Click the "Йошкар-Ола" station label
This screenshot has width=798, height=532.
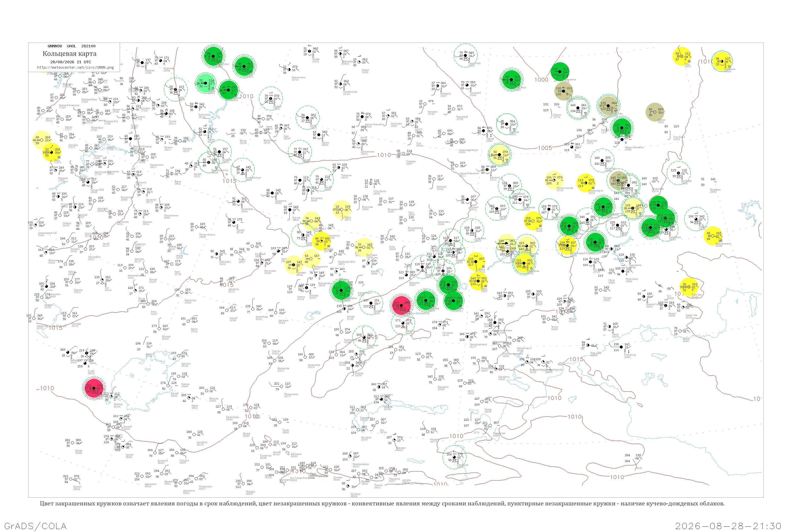pyautogui.click(x=111, y=122)
